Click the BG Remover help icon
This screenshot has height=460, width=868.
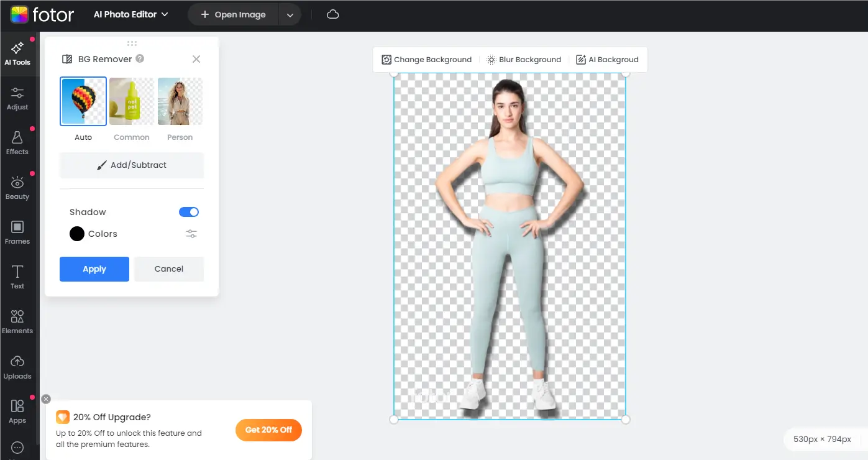tap(140, 58)
